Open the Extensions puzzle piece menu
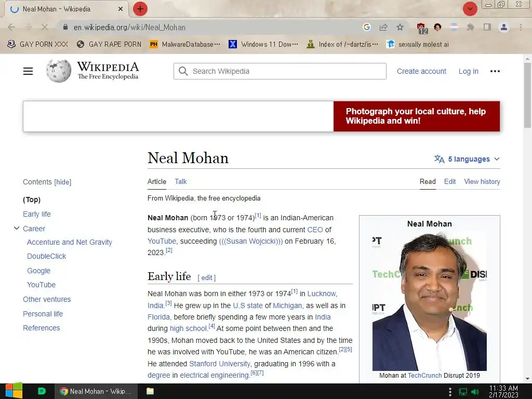The height and width of the screenshot is (399, 532). point(471,27)
